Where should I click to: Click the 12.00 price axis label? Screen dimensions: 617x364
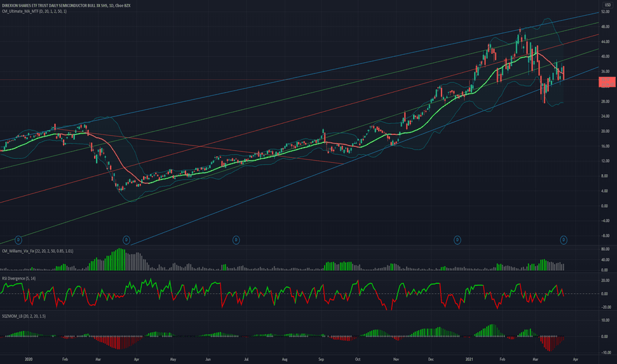pyautogui.click(x=605, y=161)
